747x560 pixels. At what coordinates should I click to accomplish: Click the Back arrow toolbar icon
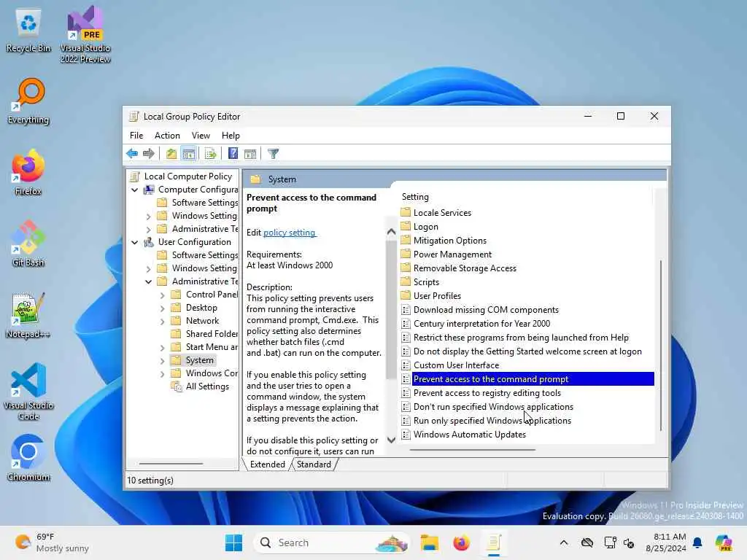pyautogui.click(x=132, y=154)
